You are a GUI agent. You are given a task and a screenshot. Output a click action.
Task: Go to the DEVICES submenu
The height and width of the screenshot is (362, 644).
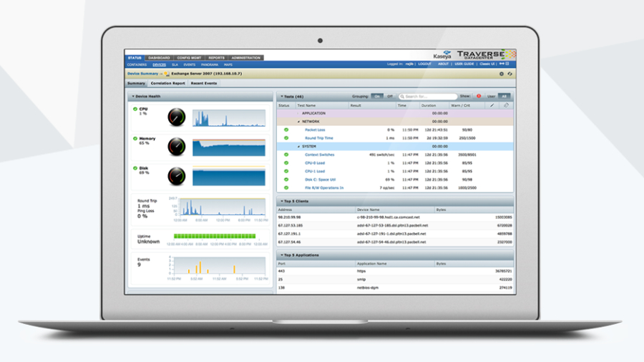(x=160, y=65)
